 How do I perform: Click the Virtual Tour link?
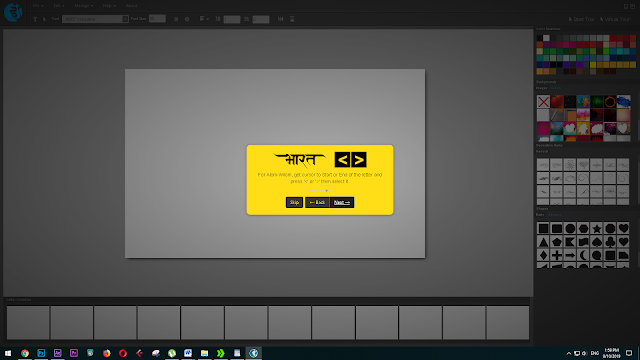(x=615, y=19)
